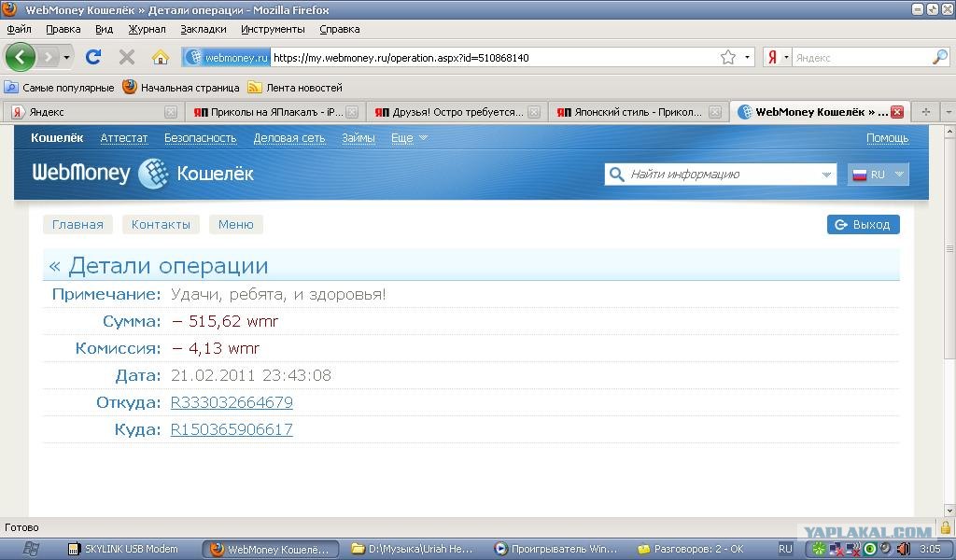956x560 pixels.
Task: Open the Закладки menu
Action: 203,29
